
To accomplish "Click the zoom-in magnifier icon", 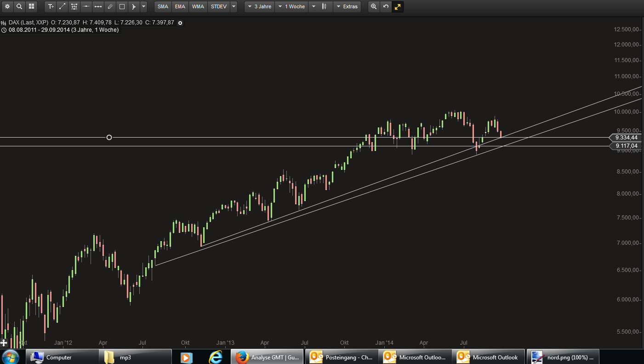I will pos(374,6).
